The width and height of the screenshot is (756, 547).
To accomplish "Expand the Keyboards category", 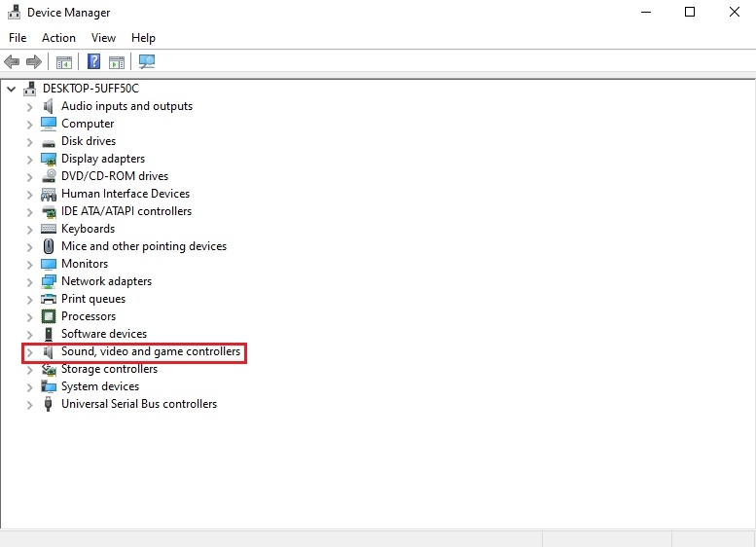I will pyautogui.click(x=30, y=229).
